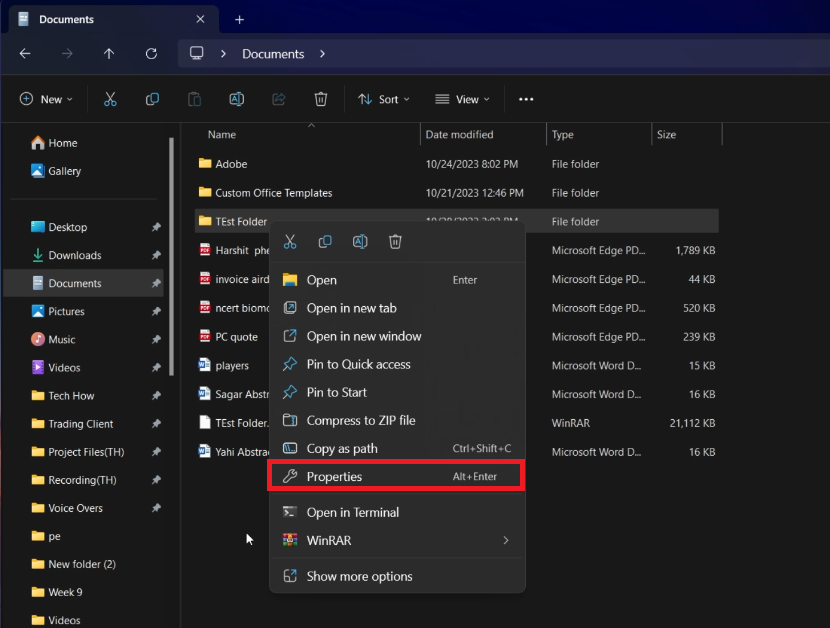This screenshot has height=628, width=830.
Task: Open the New dropdown menu
Action: [46, 99]
